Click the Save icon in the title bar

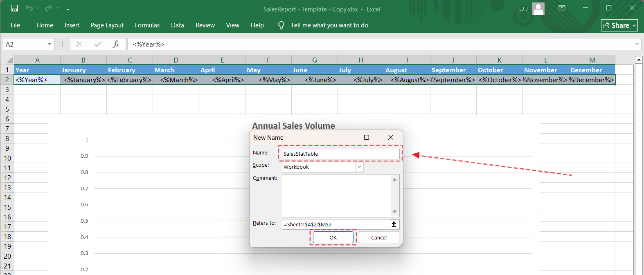15,9
